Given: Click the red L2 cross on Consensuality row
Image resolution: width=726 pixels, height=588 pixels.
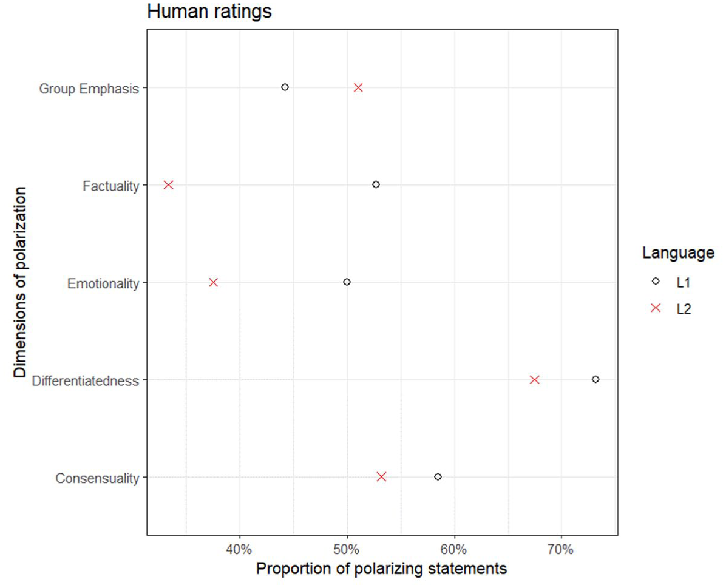Looking at the screenshot, I should (x=381, y=476).
